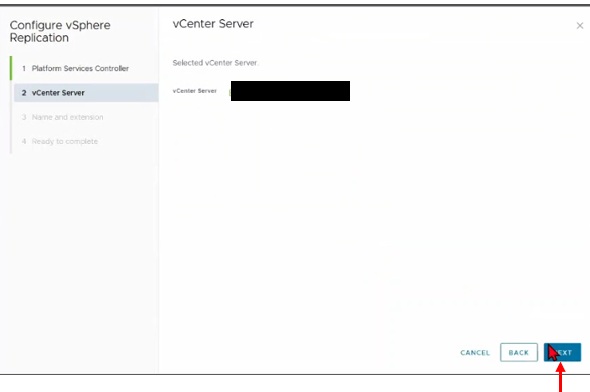Screen dimensions: 590x392
Task: Select step 4 Ready to complete
Action: pos(59,141)
